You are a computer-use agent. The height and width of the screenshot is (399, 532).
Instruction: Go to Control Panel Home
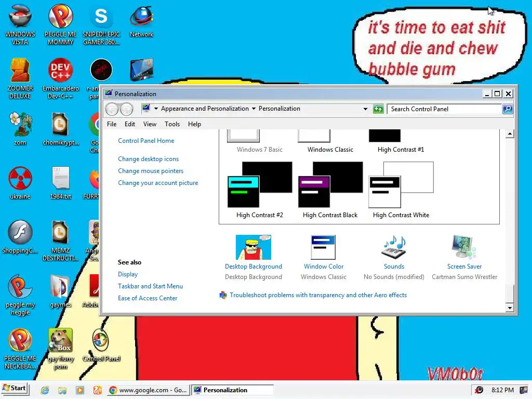[x=146, y=141]
